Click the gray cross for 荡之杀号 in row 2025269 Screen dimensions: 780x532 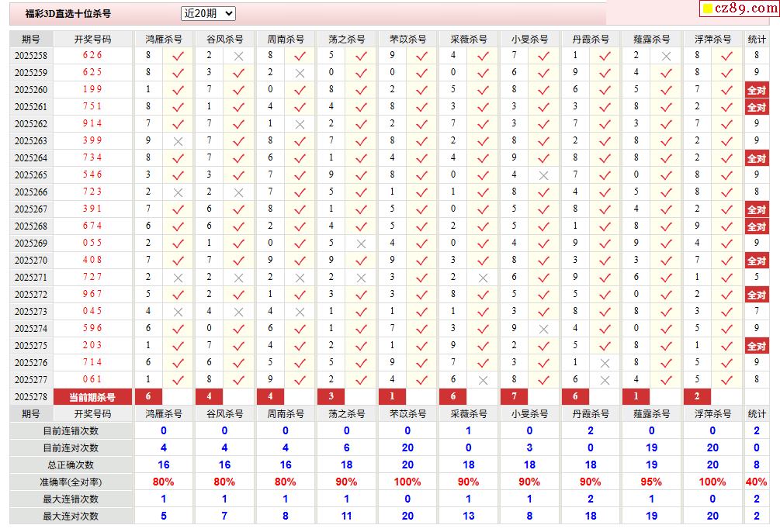(361, 244)
